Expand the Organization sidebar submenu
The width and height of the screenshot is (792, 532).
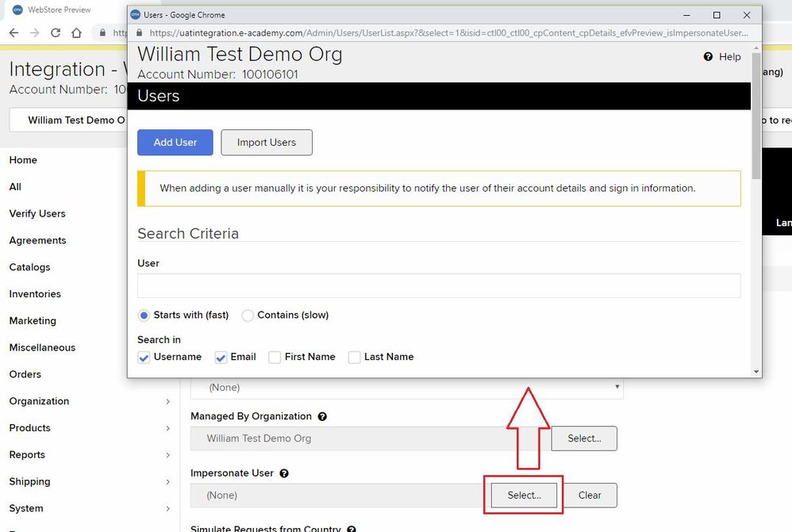(167, 402)
